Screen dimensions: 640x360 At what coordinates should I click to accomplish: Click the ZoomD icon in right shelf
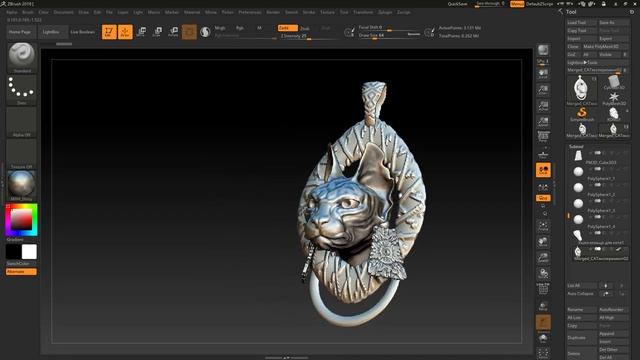coord(543,258)
